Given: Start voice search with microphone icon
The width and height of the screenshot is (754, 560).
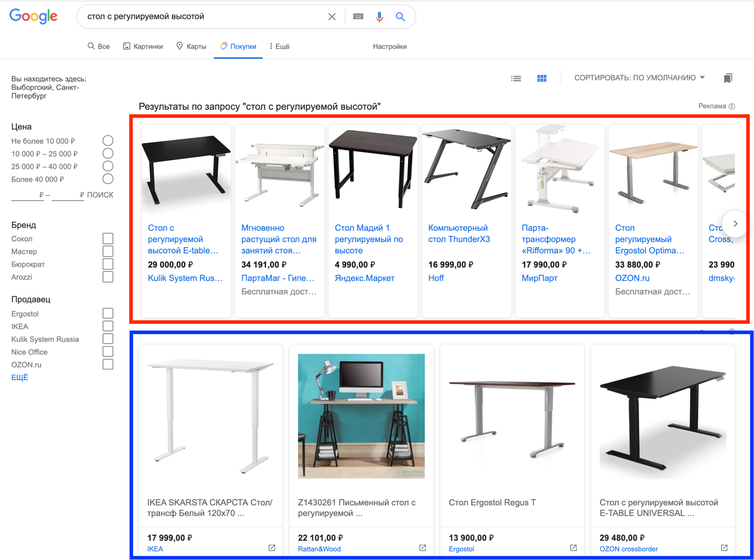Looking at the screenshot, I should pyautogui.click(x=379, y=17).
